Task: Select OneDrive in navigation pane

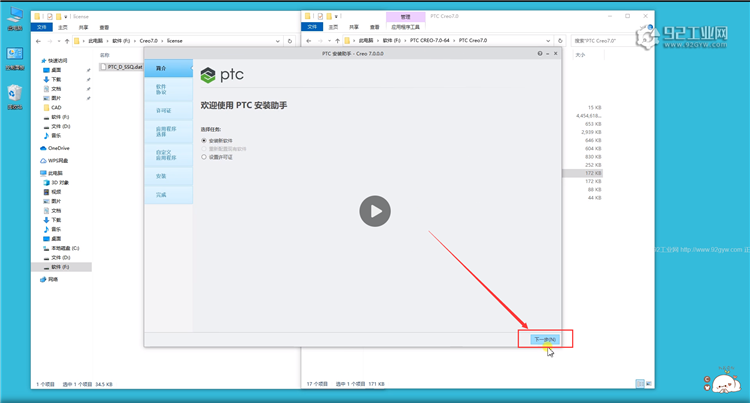Action: [x=55, y=148]
